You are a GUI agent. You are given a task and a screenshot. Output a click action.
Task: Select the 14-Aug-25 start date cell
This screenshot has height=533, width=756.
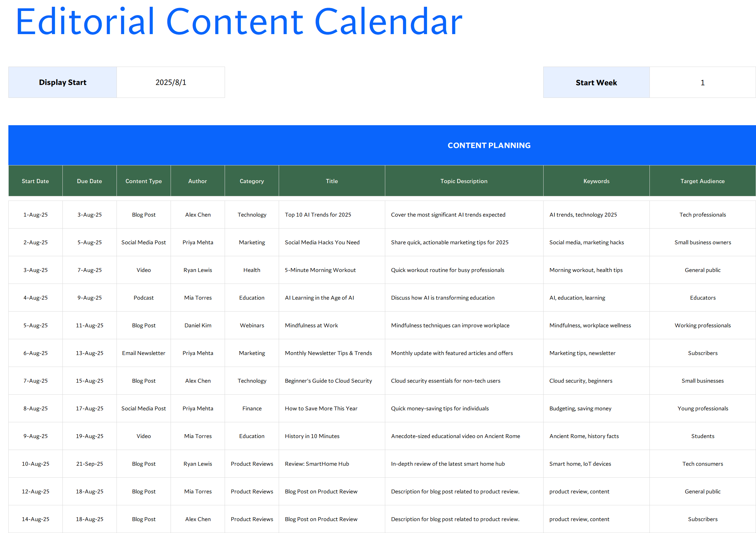click(x=35, y=519)
